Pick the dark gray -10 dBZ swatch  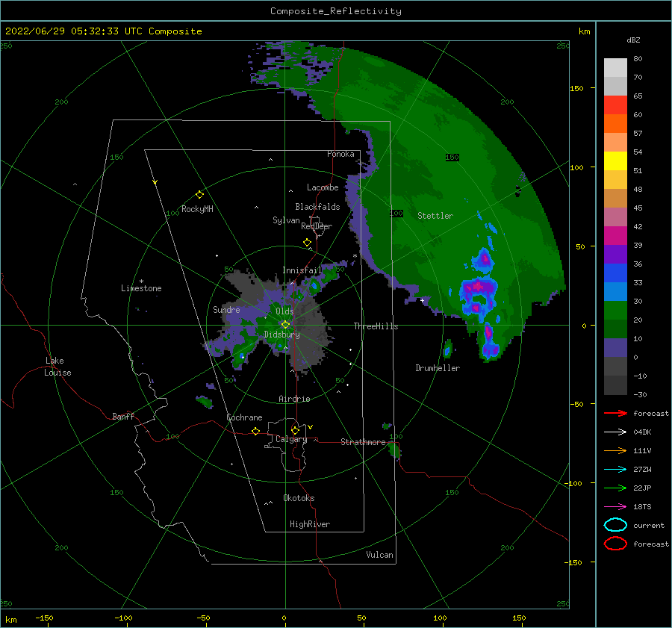tap(615, 385)
